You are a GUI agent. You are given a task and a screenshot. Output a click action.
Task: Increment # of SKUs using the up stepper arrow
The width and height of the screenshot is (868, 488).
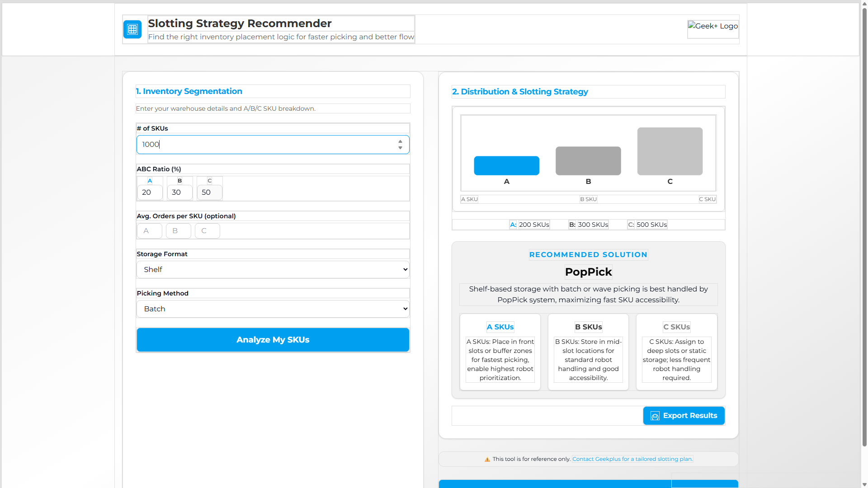click(400, 141)
